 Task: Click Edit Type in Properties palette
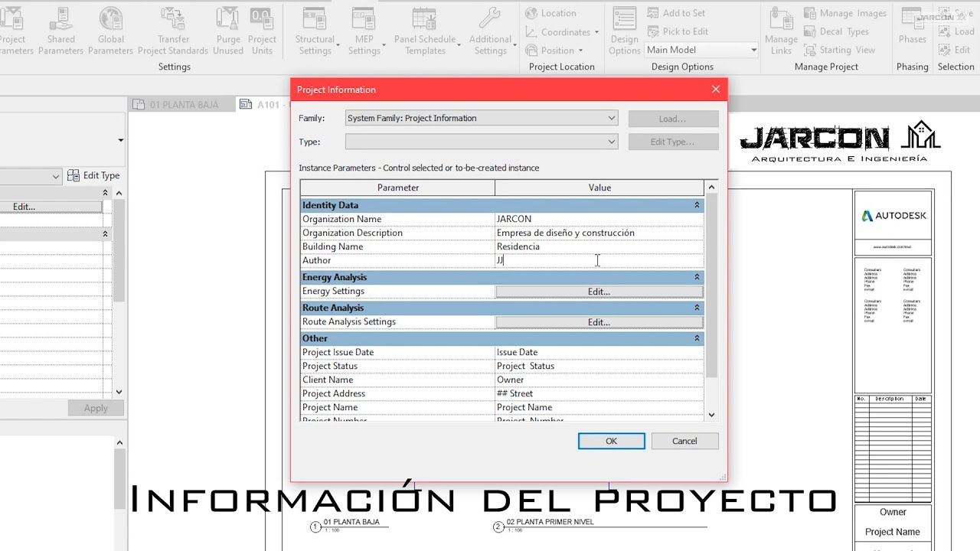pyautogui.click(x=93, y=175)
